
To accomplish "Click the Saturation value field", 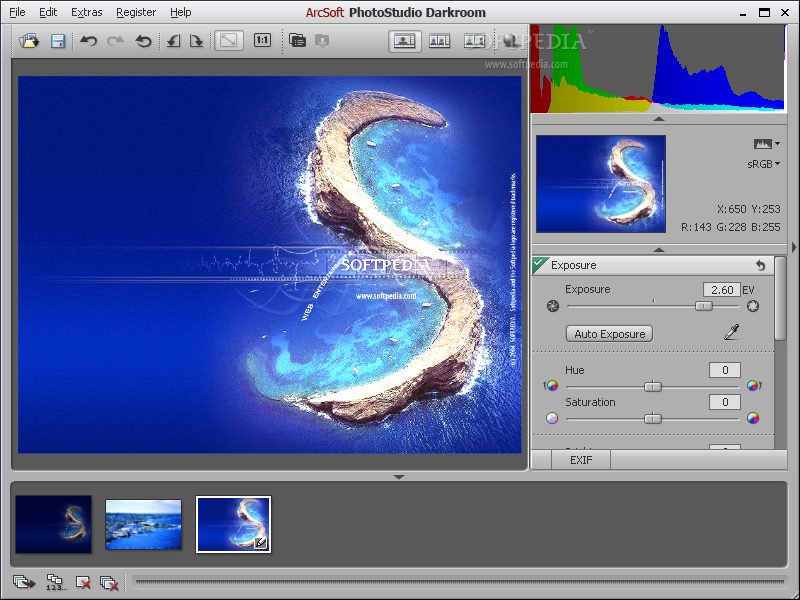I will click(724, 402).
